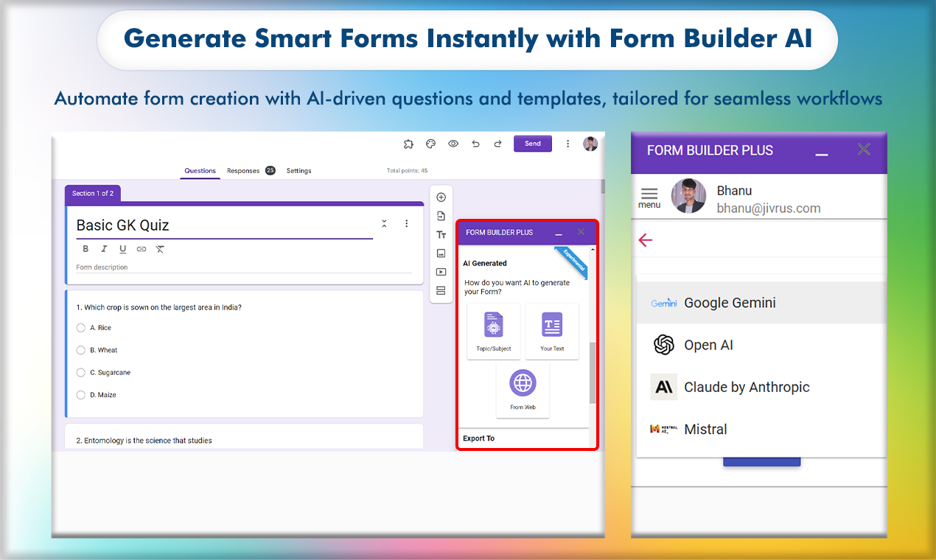
Task: Select radio option B. Wheat
Action: point(81,350)
